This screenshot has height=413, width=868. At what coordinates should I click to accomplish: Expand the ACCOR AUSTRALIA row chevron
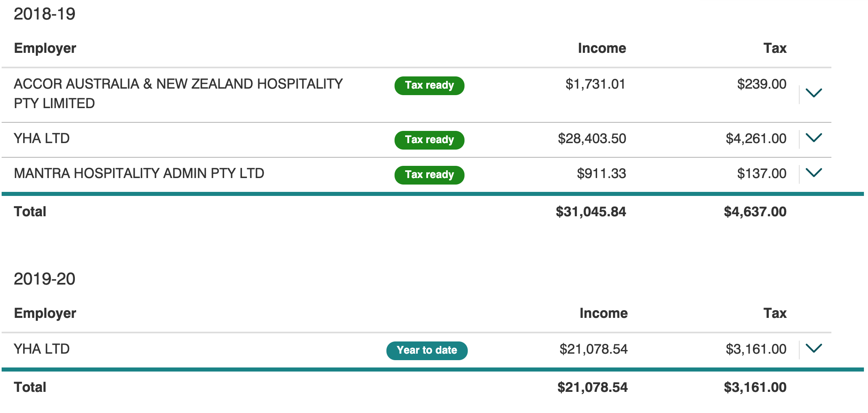pyautogui.click(x=813, y=93)
